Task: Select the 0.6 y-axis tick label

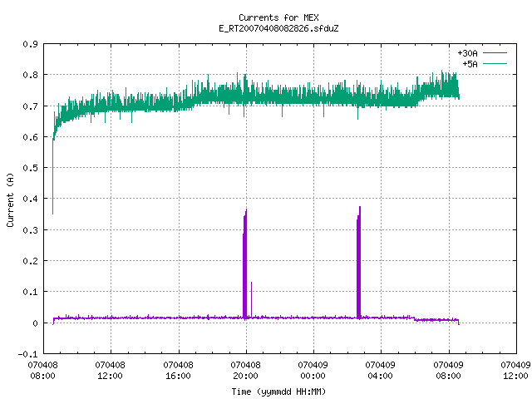Action: pyautogui.click(x=30, y=137)
